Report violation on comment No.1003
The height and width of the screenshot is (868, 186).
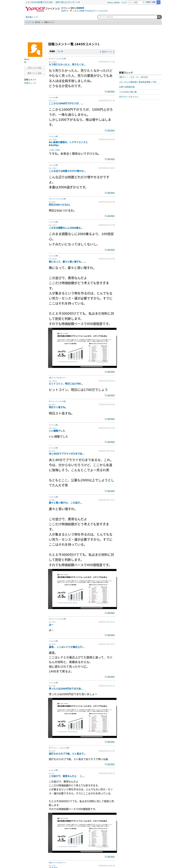110,92
